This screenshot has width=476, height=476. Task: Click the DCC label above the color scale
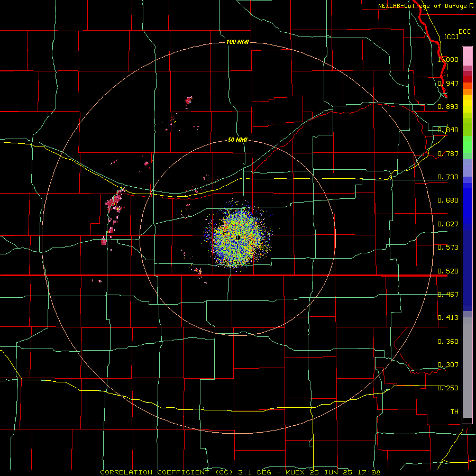pyautogui.click(x=464, y=32)
